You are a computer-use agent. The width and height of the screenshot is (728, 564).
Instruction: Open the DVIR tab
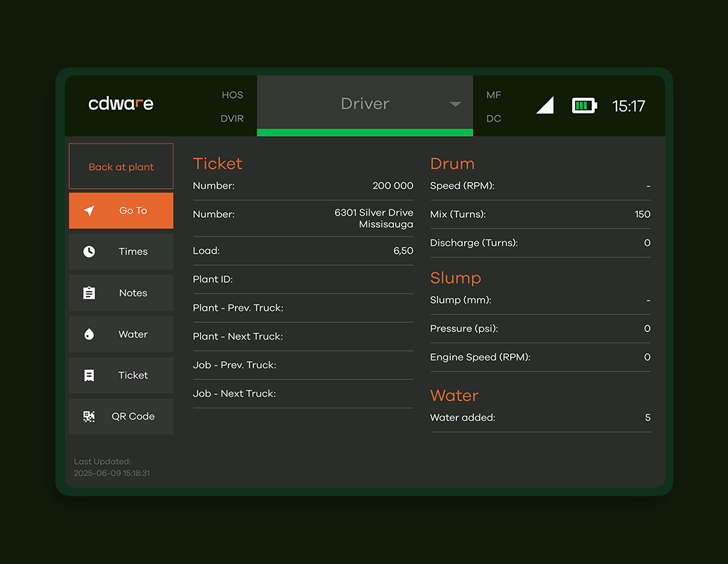232,118
